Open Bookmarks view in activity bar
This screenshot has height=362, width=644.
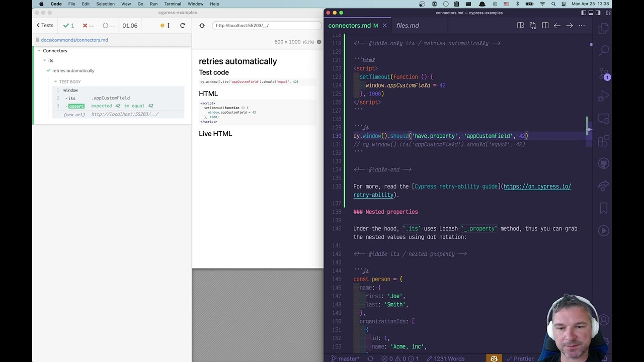click(603, 208)
